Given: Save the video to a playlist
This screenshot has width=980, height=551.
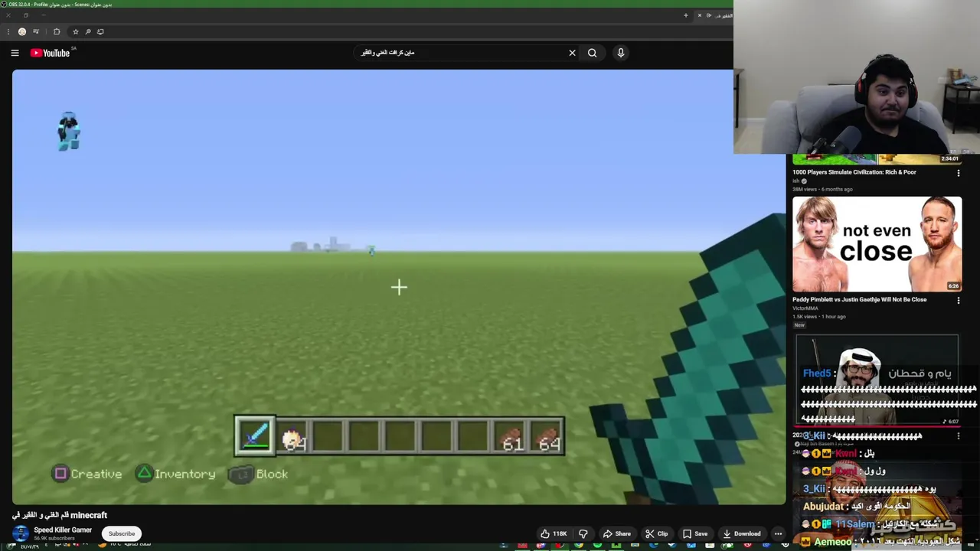Looking at the screenshot, I should coord(695,533).
